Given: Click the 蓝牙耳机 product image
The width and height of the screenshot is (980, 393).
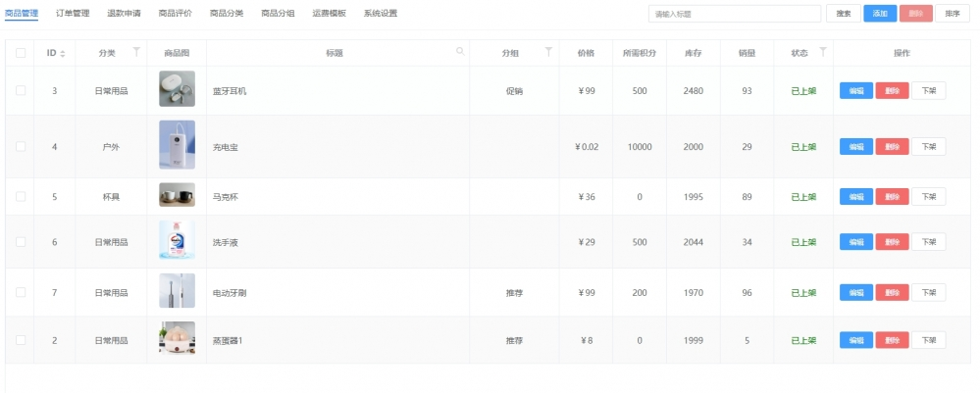Looking at the screenshot, I should click(x=177, y=90).
